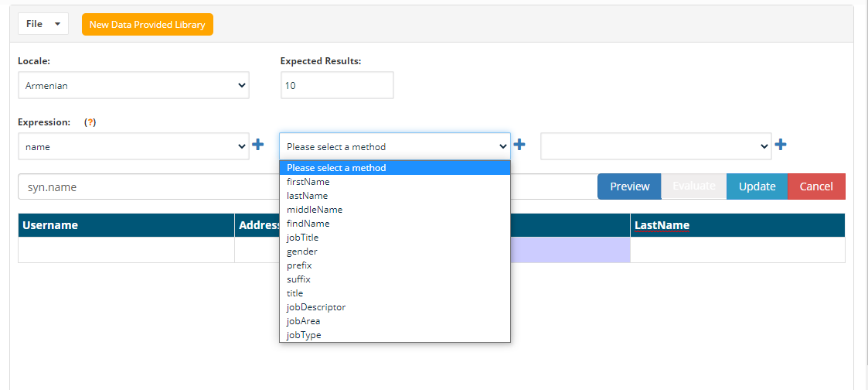Click New Data Provided Library button
Viewport: 868px width, 390px height.
[x=147, y=24]
